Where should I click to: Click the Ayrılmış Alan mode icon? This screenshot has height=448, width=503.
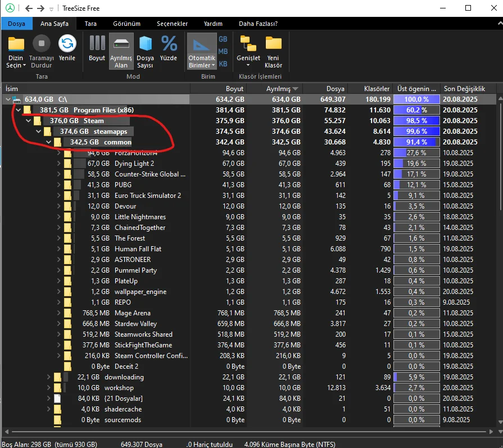point(121,44)
